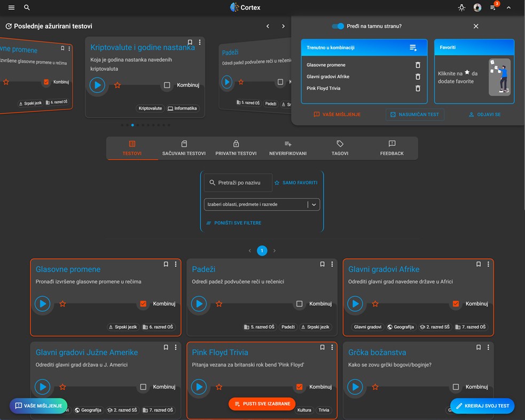This screenshot has width=525, height=420.
Task: Uncheck 'Kombinuj' on 'Pink Floyd Trivia'
Action: (299, 387)
